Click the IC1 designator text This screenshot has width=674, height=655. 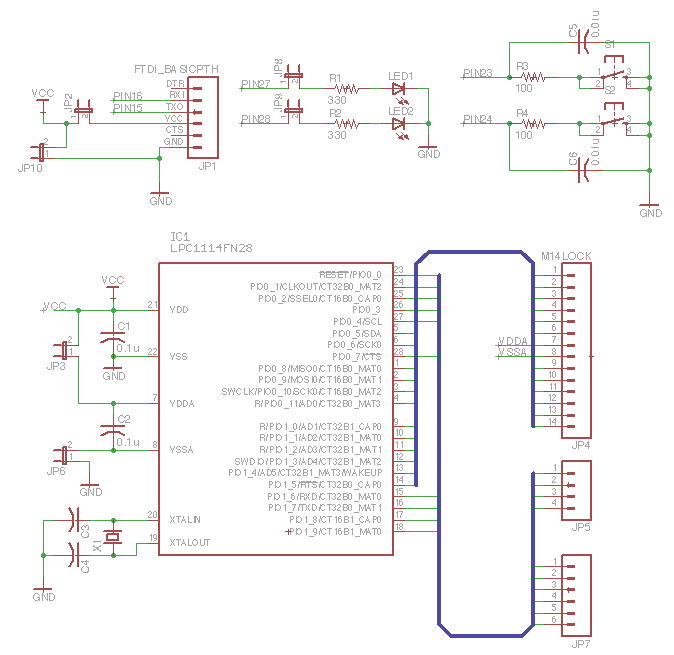pyautogui.click(x=180, y=237)
